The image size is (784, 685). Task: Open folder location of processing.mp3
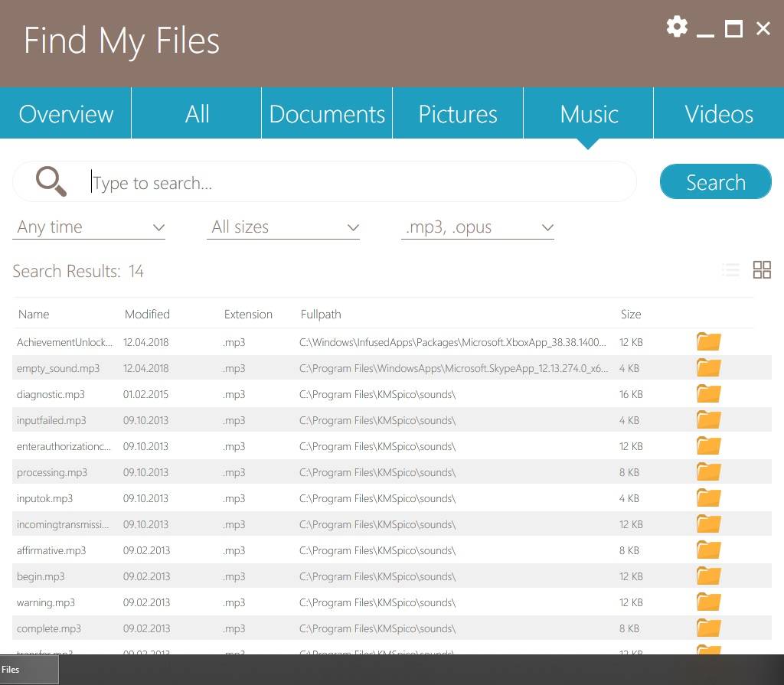[708, 471]
